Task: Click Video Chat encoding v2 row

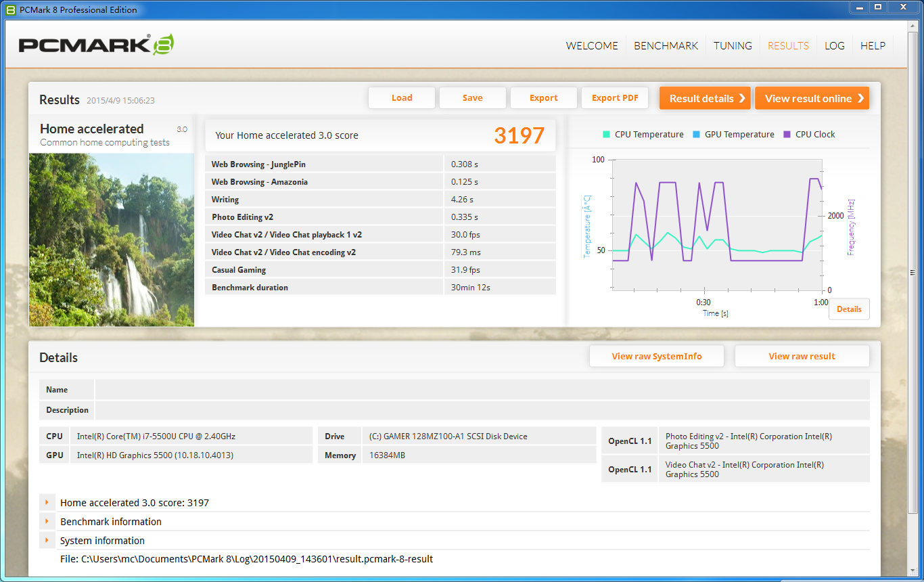Action: (x=380, y=252)
